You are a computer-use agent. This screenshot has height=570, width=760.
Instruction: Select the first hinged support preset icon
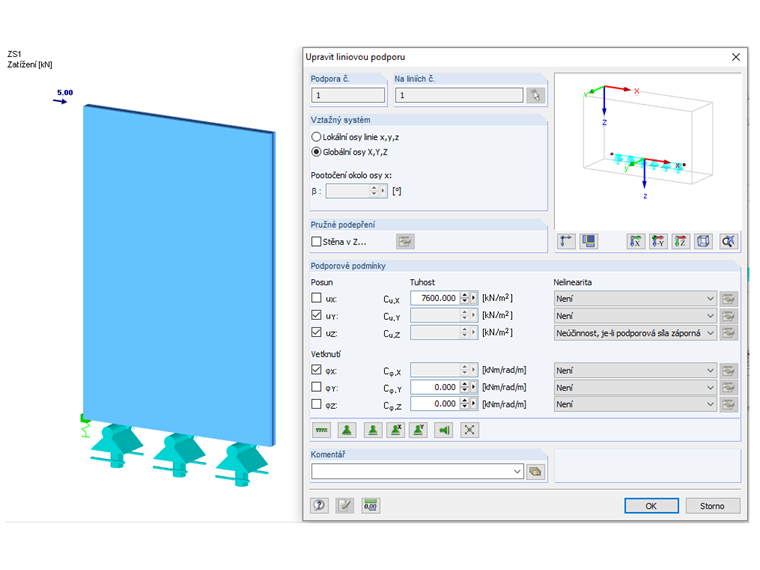click(x=347, y=430)
